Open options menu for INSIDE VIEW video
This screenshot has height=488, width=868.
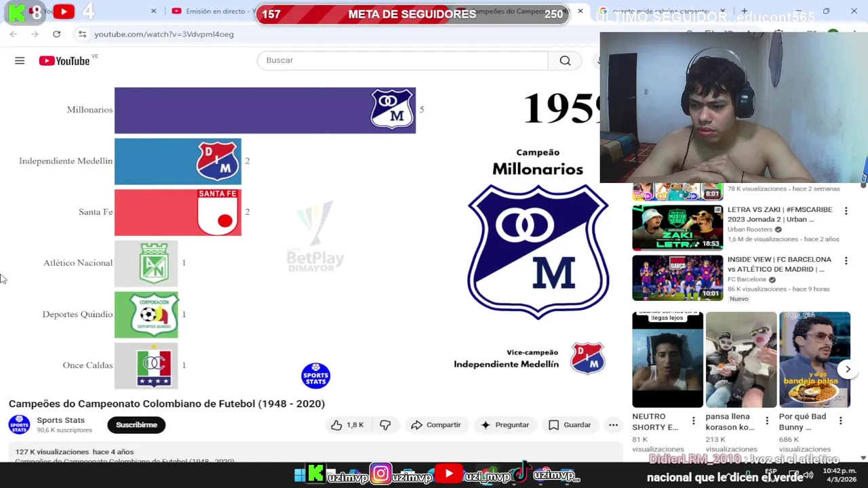846,261
